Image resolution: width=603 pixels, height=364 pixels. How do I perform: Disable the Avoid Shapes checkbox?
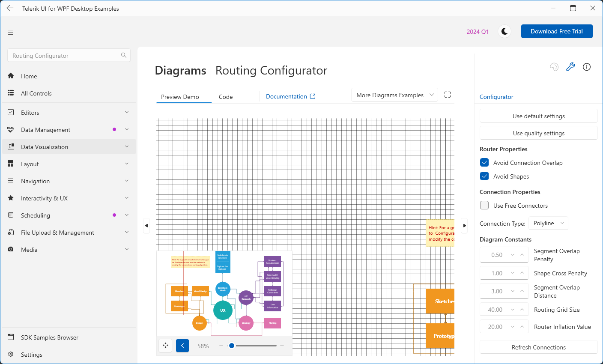pos(484,176)
